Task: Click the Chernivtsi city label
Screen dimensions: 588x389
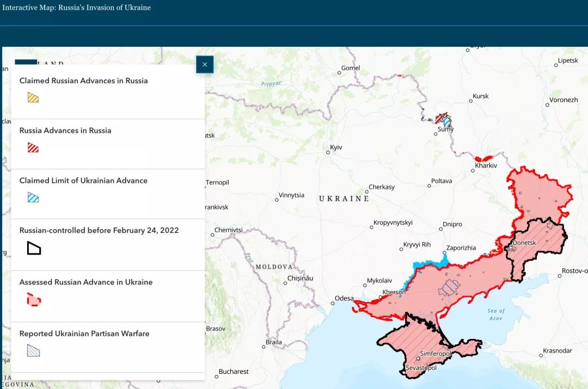Action: (x=228, y=230)
